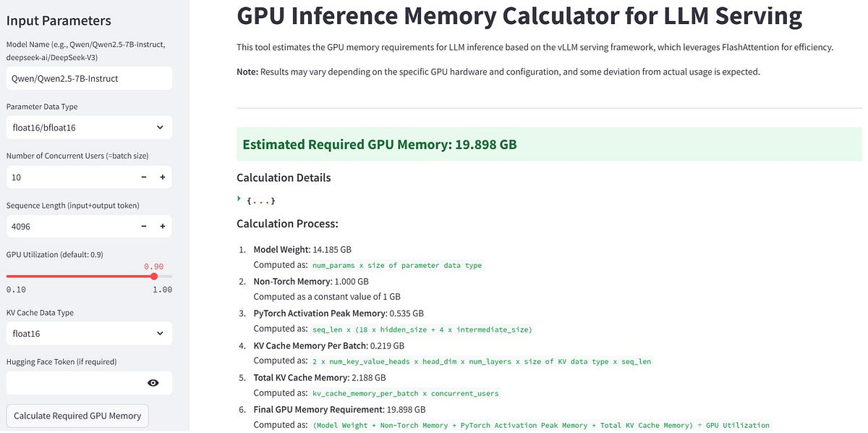Image resolution: width=868 pixels, height=433 pixels.
Task: Increase sequence length using the plus icon
Action: coord(163,226)
